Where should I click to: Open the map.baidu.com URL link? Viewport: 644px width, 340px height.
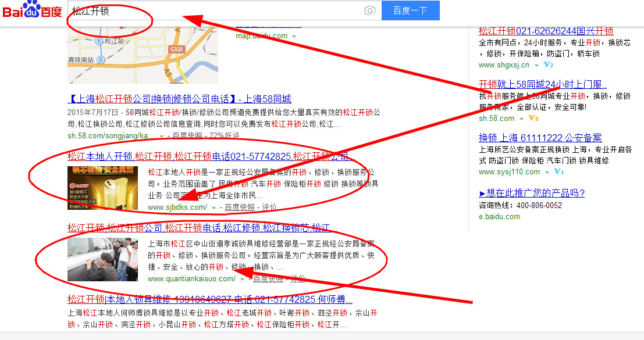[x=262, y=36]
